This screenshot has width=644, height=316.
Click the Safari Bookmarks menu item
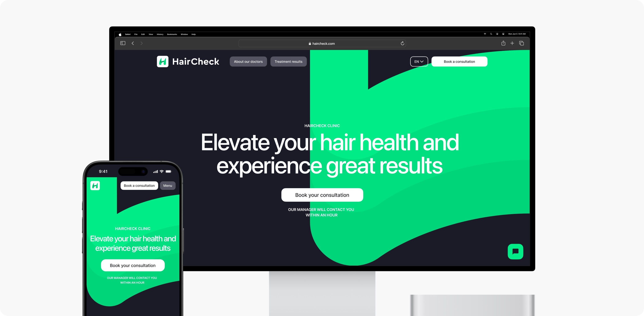172,34
